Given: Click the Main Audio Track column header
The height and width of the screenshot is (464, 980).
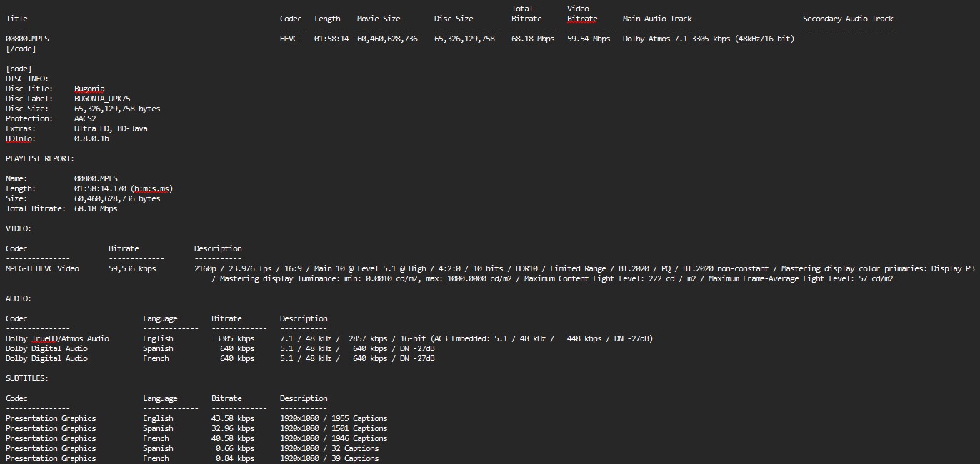Looking at the screenshot, I should (657, 19).
